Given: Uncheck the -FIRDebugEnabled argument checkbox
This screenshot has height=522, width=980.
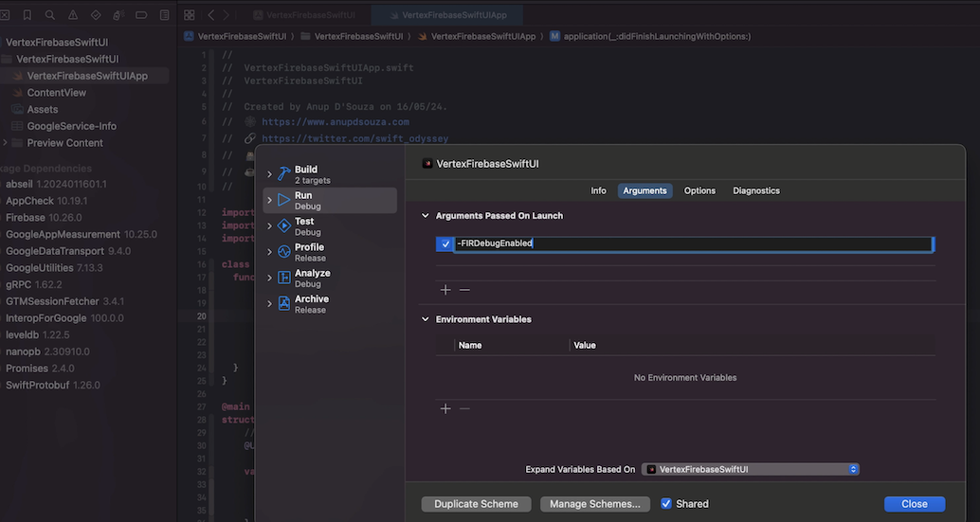Looking at the screenshot, I should [445, 244].
